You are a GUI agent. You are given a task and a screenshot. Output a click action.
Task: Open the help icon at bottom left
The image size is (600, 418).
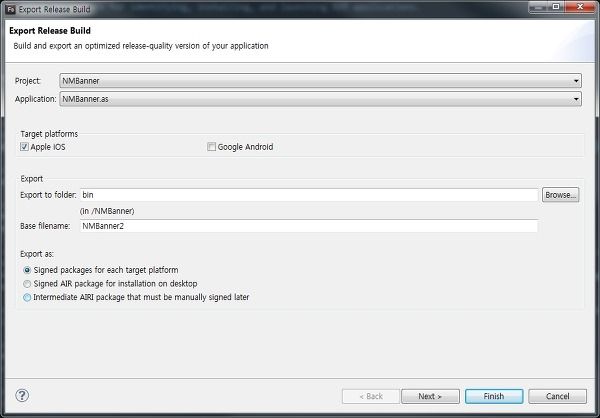click(x=22, y=395)
